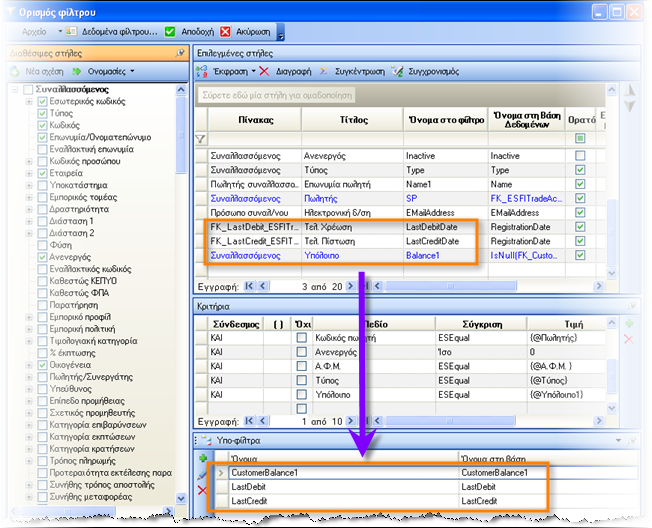
Task: Open Δεδομένα φίλτρου icon in toolbar
Action: 71,32
